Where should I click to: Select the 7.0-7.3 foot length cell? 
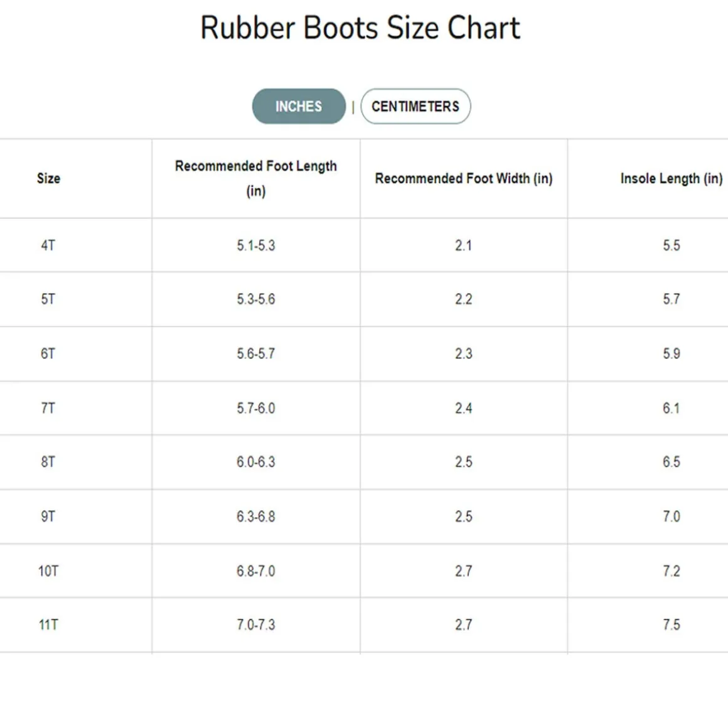tap(255, 625)
